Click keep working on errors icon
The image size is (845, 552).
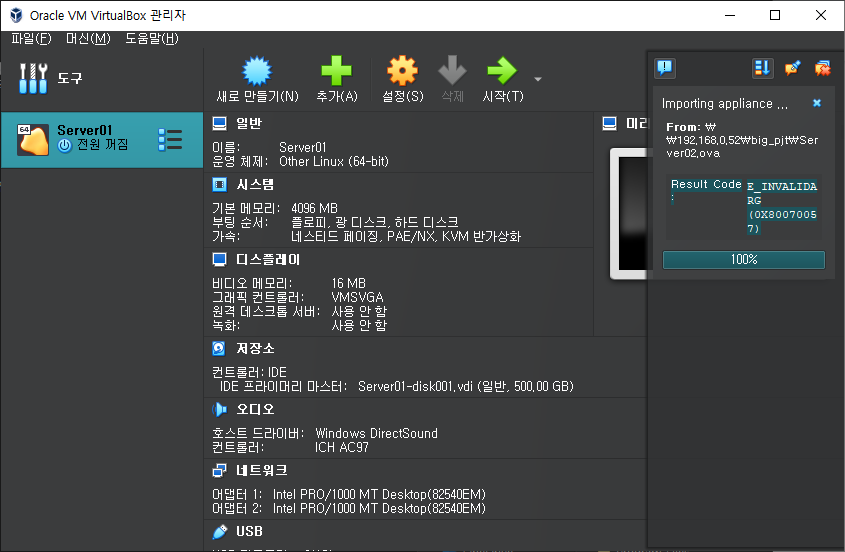(822, 68)
